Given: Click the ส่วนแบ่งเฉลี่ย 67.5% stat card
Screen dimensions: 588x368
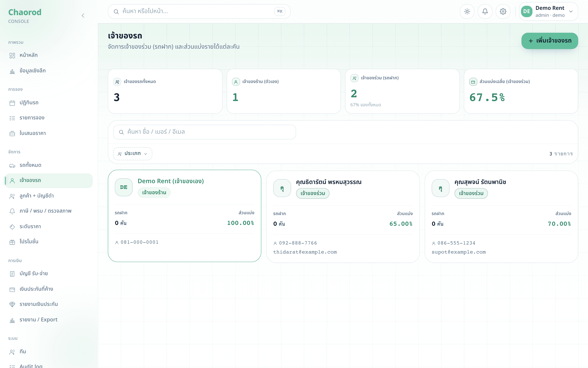Looking at the screenshot, I should click(521, 91).
